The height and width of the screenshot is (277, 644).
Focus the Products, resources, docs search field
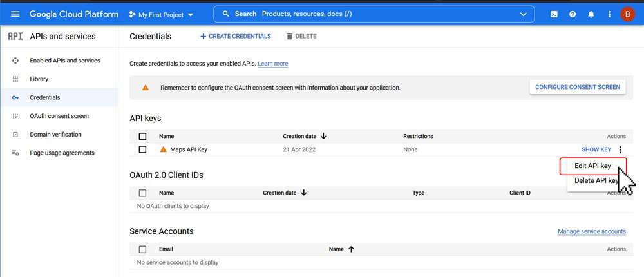point(374,14)
